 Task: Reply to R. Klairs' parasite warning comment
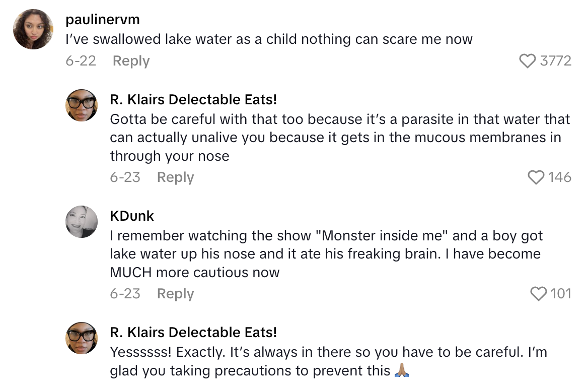tap(175, 177)
